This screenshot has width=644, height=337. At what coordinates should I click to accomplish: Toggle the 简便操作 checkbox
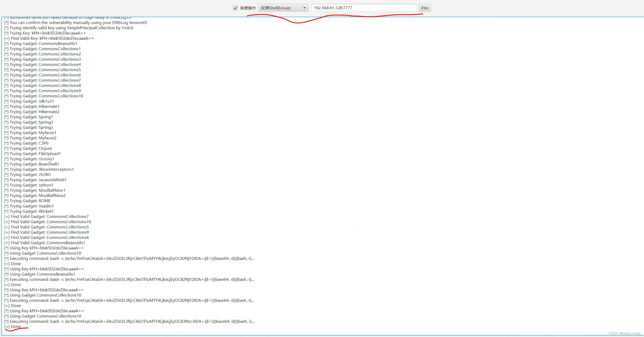[235, 8]
